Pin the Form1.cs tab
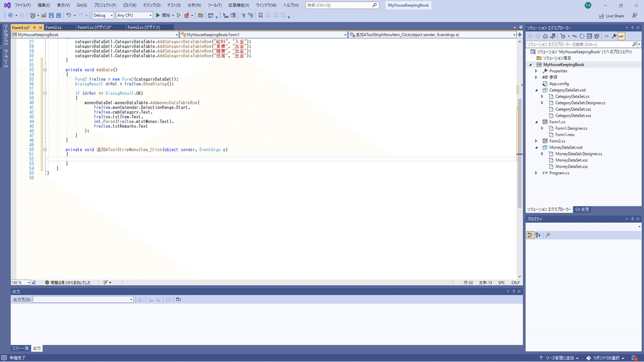This screenshot has width=644, height=362. point(34,27)
